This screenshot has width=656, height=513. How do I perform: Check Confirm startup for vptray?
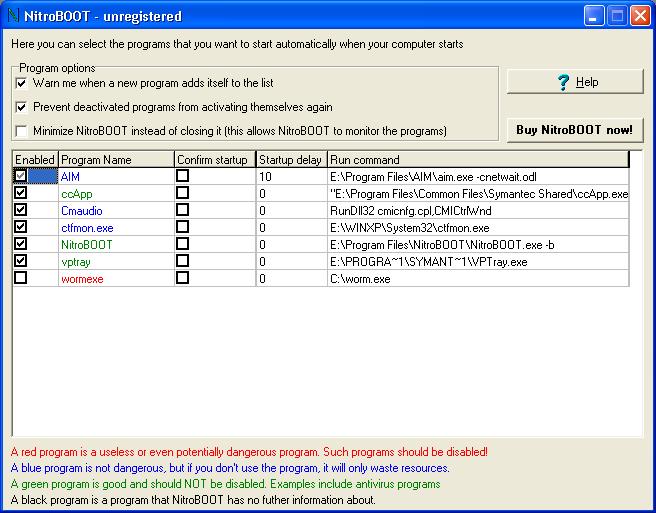tap(182, 261)
